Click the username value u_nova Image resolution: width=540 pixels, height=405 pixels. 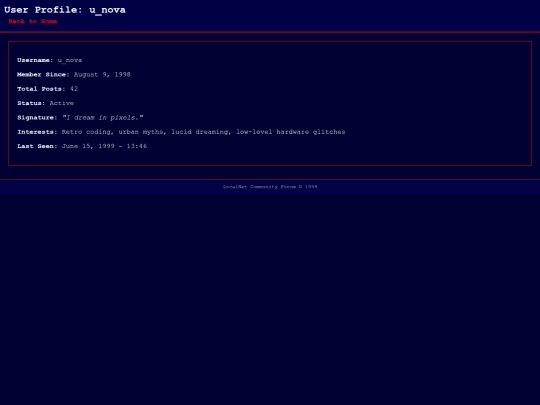coord(70,60)
